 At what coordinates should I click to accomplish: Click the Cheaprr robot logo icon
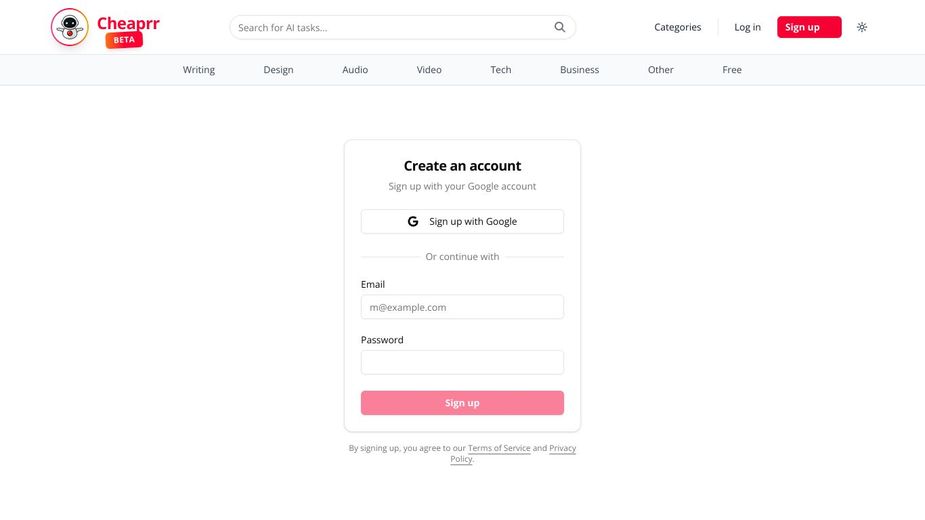pos(70,27)
